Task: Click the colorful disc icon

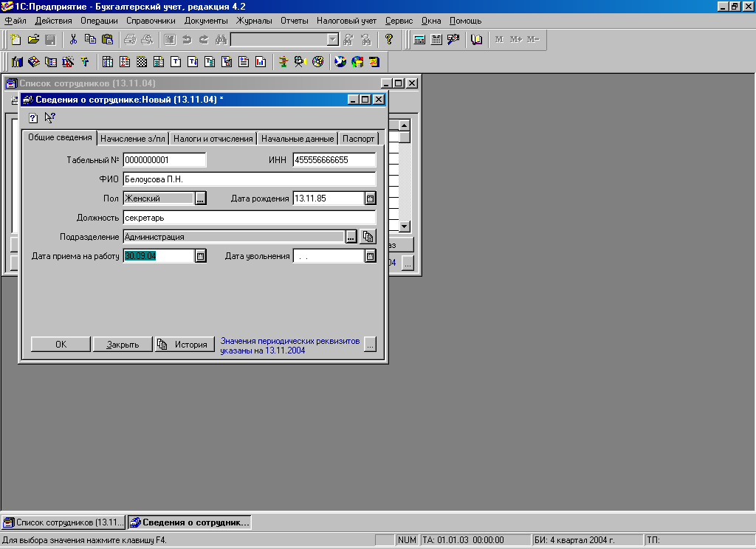Action: point(317,62)
